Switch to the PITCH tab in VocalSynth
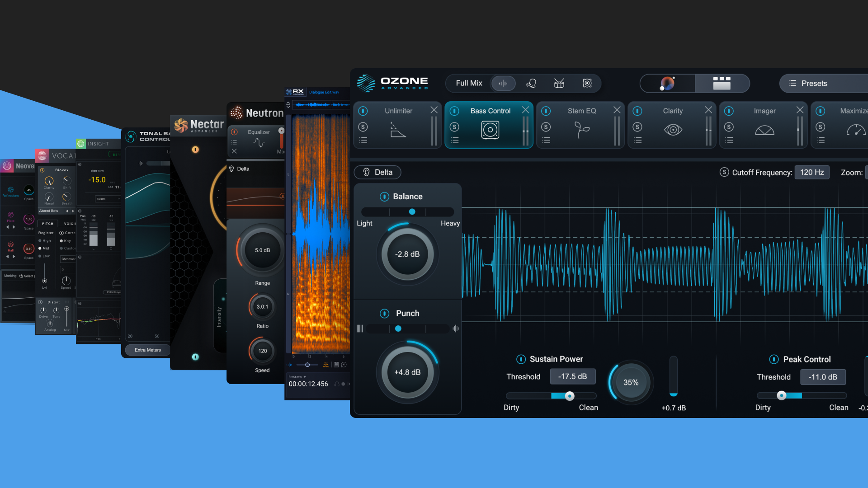Image resolution: width=868 pixels, height=488 pixels. pos(47,224)
